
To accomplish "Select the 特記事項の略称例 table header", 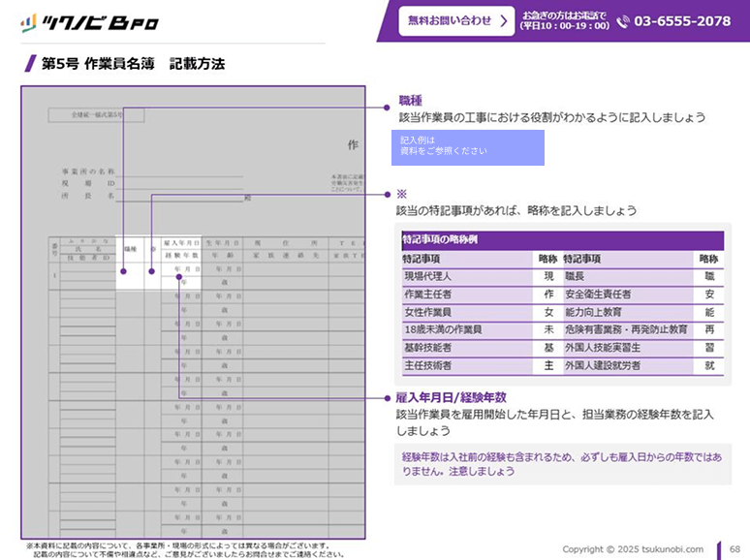I will click(562, 239).
